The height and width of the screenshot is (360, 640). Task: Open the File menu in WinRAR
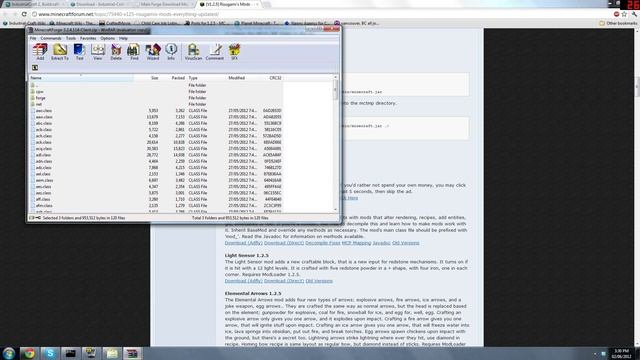point(33,38)
